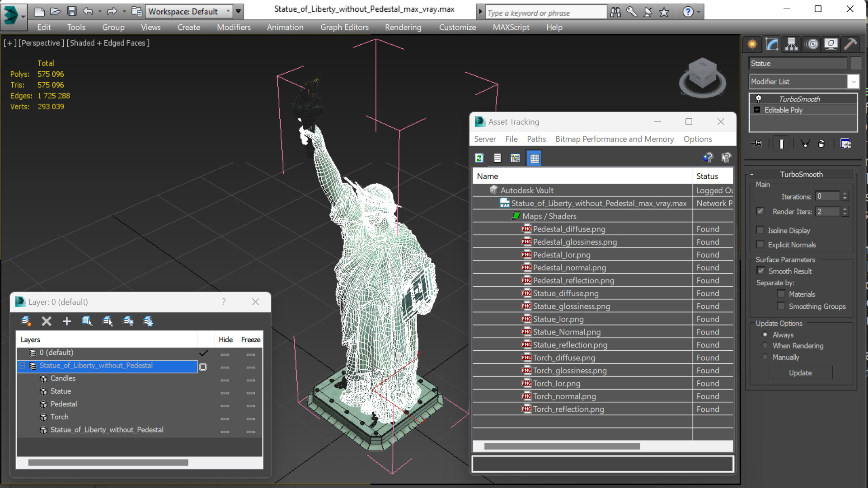The image size is (868, 488).
Task: Click the Hide column header in Layer dialog
Action: tap(225, 339)
